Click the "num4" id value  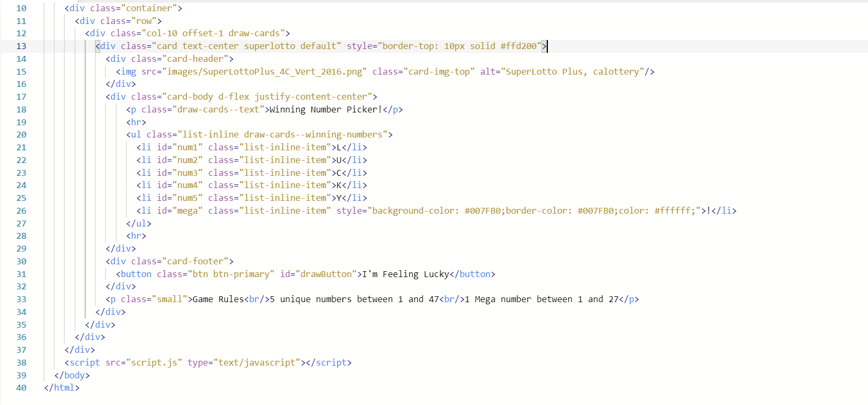[187, 185]
